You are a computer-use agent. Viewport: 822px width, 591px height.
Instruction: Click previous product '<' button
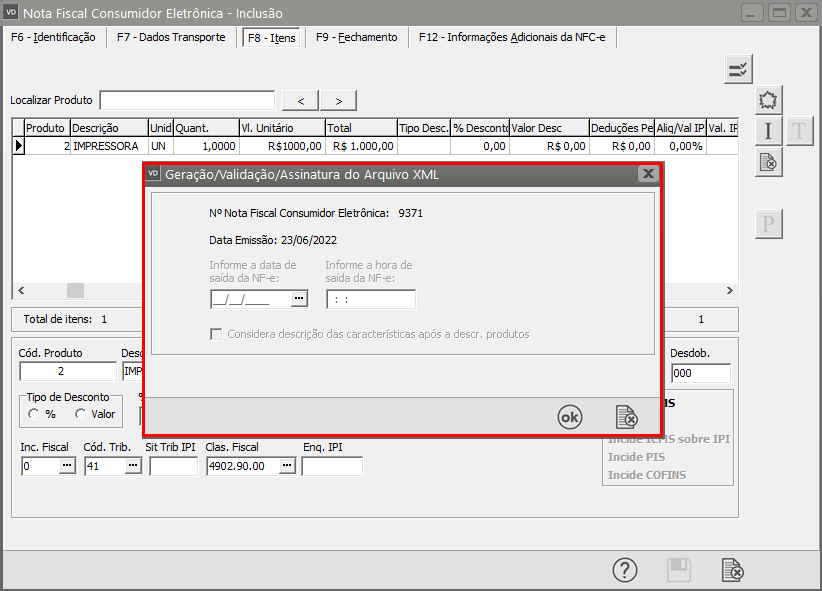pyautogui.click(x=300, y=101)
